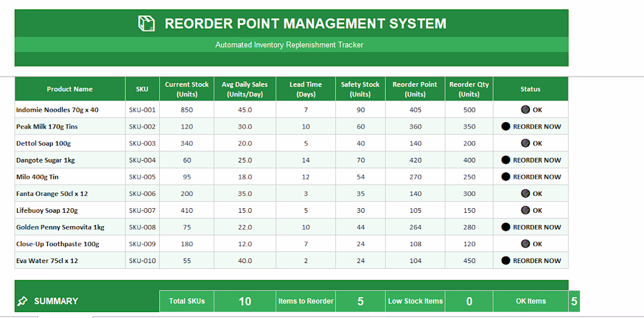Select cell Fanta Orange 50cl x 12
The width and height of the screenshot is (644, 318).
pyautogui.click(x=70, y=193)
